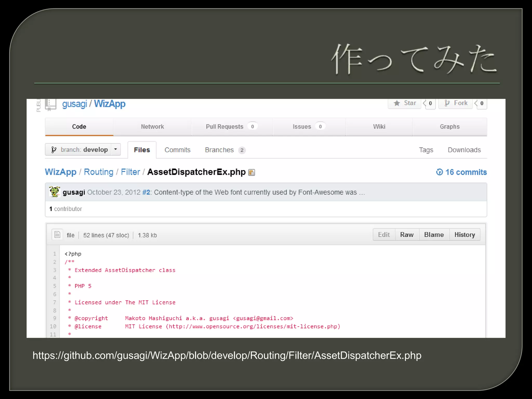532x399 pixels.
Task: Select the Files subtab
Action: coord(142,150)
